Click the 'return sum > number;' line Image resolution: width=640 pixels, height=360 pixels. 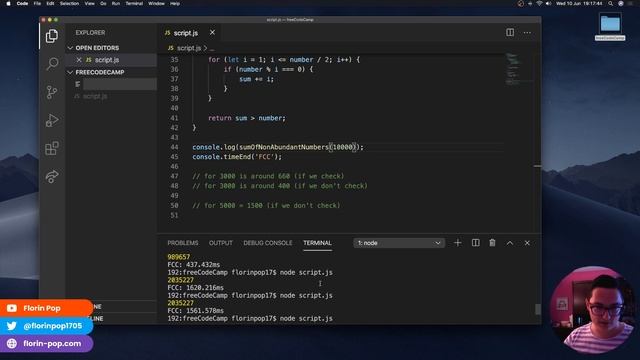click(x=247, y=118)
